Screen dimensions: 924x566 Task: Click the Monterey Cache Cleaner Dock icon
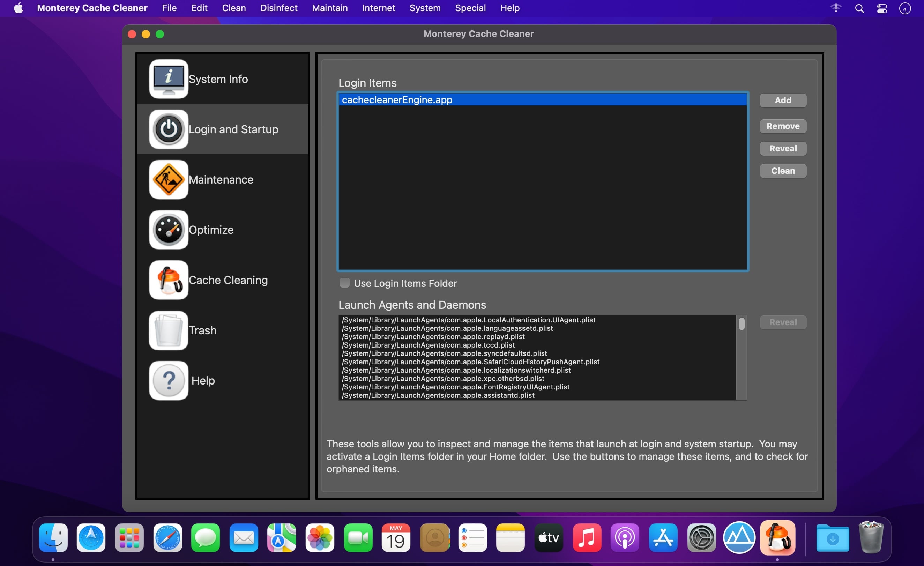point(778,537)
